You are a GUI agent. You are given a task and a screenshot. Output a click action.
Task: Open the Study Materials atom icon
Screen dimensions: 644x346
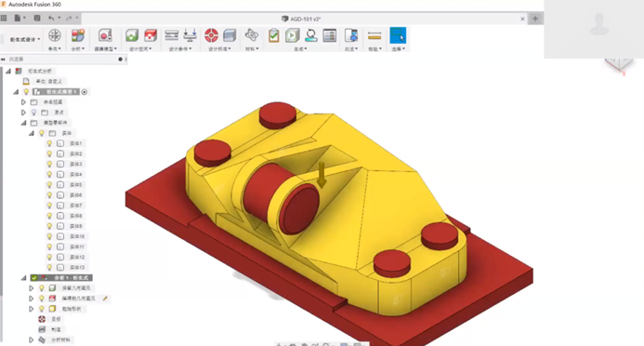251,35
